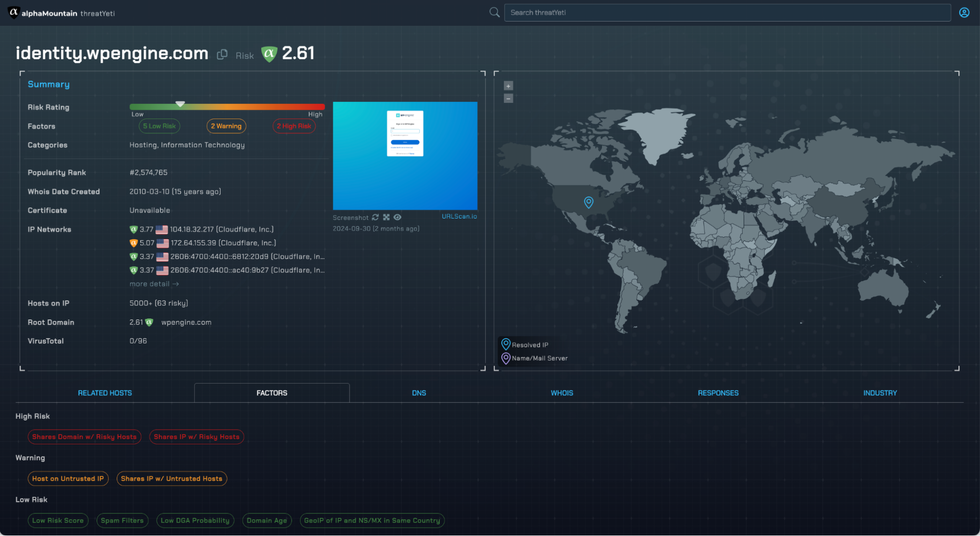Image resolution: width=980 pixels, height=536 pixels.
Task: Click the risk rating gradient bar
Action: click(227, 107)
